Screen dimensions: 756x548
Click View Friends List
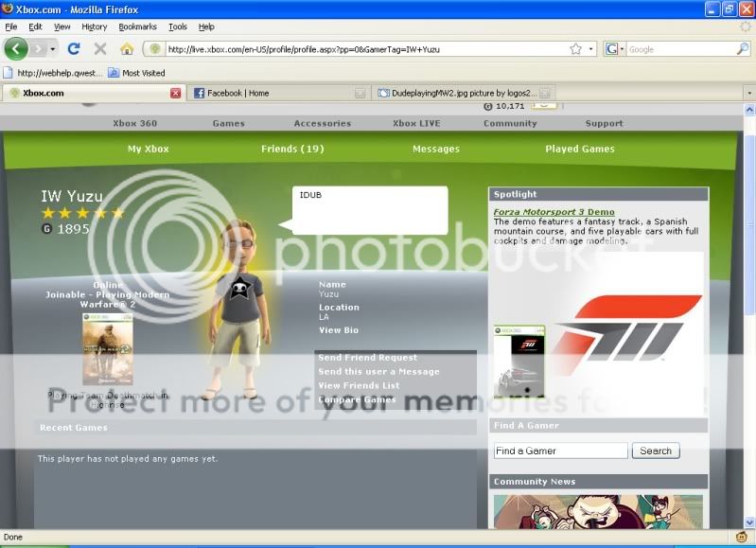tap(359, 385)
